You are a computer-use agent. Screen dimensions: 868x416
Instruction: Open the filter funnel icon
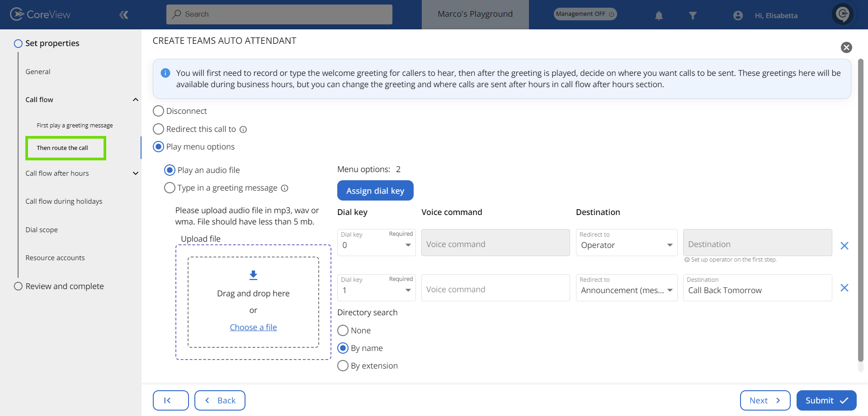click(693, 16)
